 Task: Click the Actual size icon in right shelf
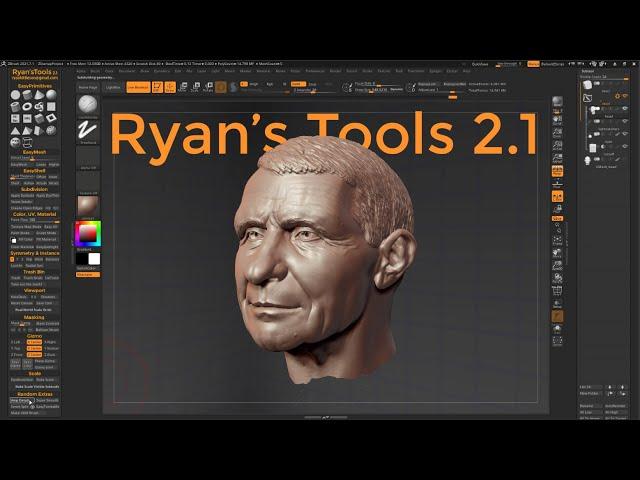557,146
